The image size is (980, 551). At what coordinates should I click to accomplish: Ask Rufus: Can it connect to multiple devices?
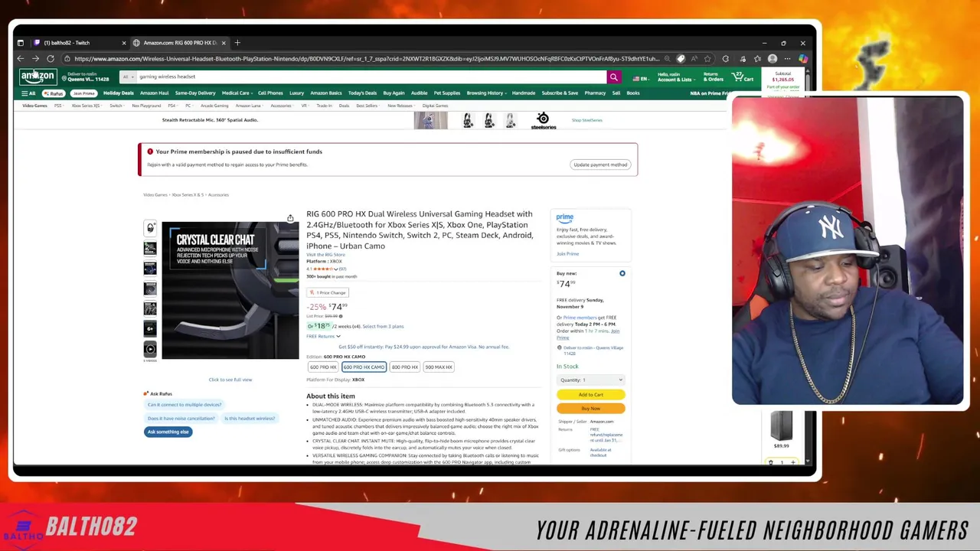coord(185,405)
